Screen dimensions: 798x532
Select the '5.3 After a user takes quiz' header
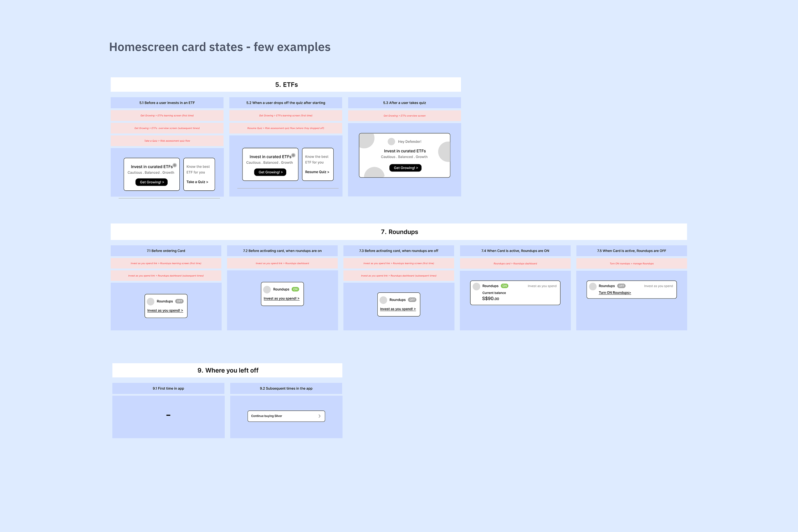[x=404, y=103]
